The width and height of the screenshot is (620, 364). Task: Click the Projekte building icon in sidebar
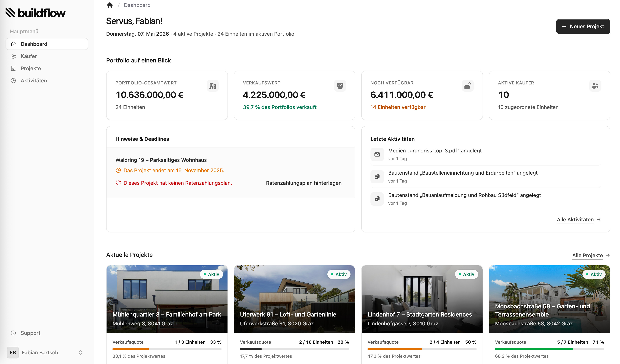point(13,68)
